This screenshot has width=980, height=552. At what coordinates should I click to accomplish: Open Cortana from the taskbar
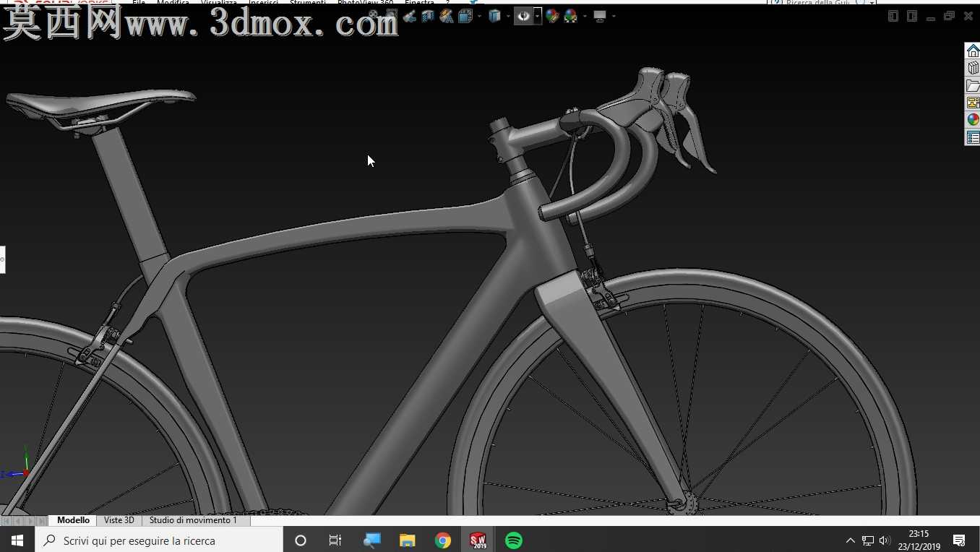pos(301,540)
